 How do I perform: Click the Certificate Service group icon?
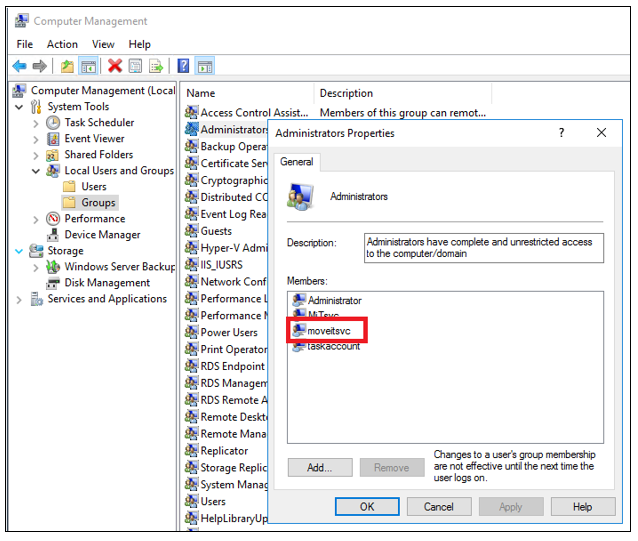point(191,163)
